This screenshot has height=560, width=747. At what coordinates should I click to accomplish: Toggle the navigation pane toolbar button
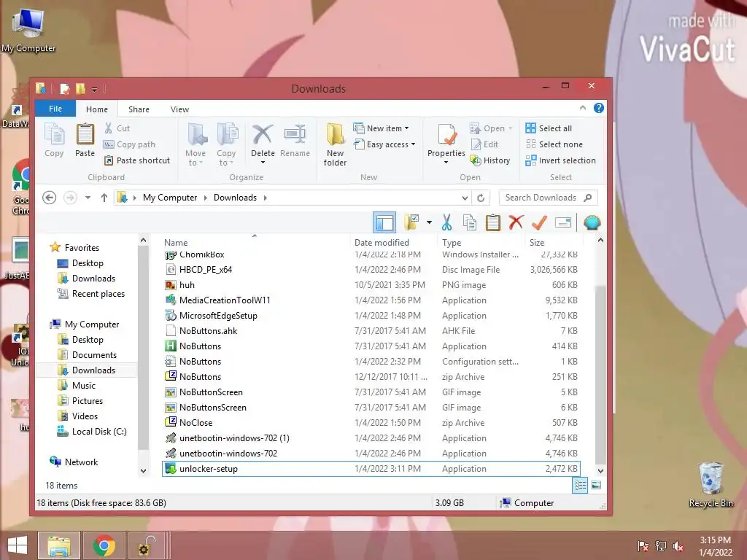tap(384, 222)
